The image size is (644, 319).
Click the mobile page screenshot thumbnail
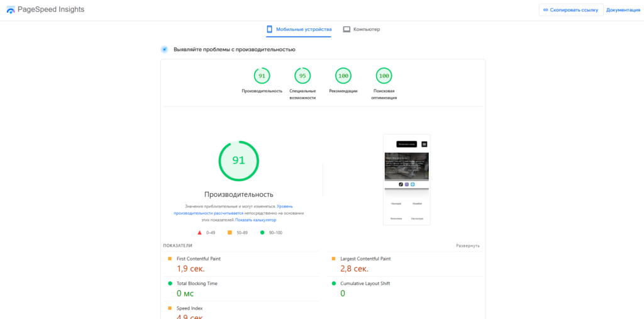click(x=407, y=180)
